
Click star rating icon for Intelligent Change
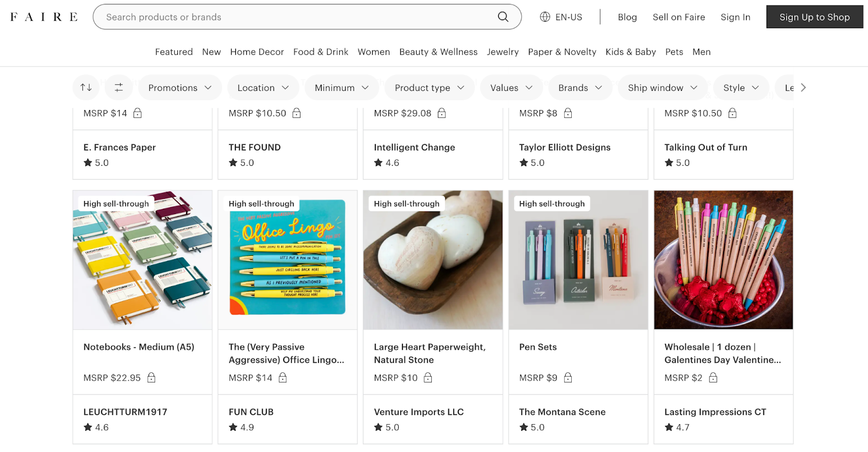pos(378,163)
